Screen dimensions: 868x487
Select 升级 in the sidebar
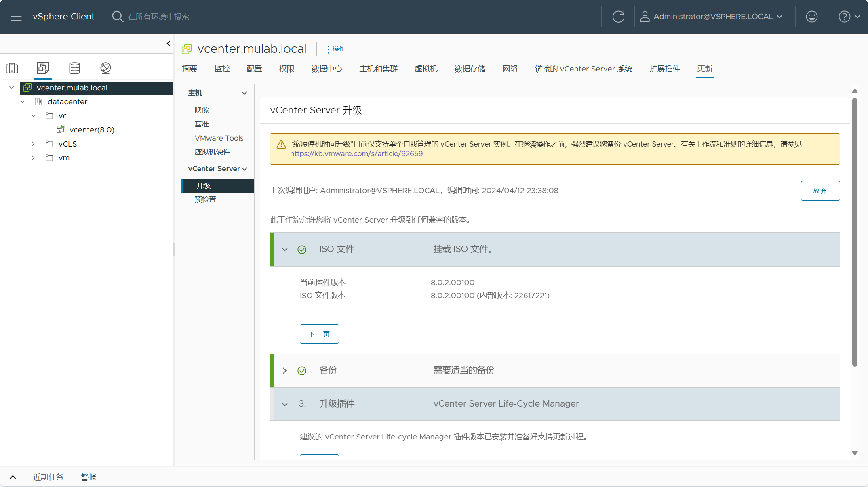click(x=218, y=186)
